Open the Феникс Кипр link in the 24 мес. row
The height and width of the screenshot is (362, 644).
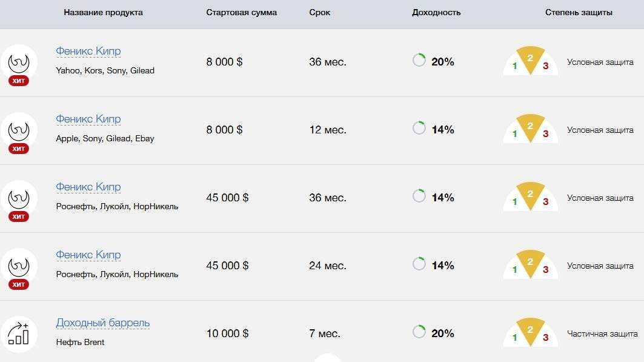coord(88,255)
